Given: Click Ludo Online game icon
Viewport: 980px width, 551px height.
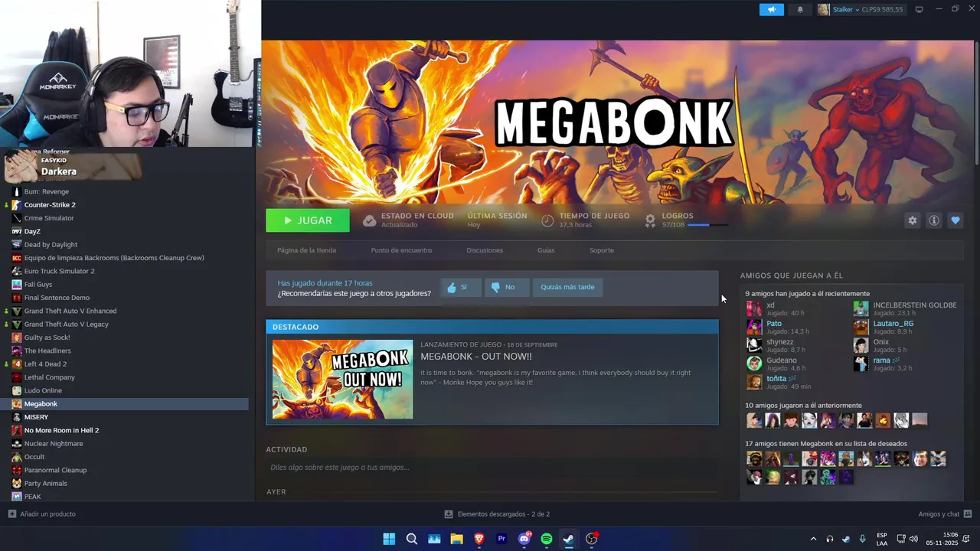Looking at the screenshot, I should pos(17,390).
